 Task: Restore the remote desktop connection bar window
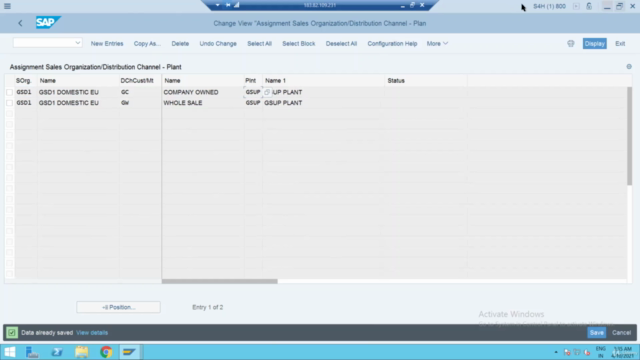pyautogui.click(x=412, y=5)
